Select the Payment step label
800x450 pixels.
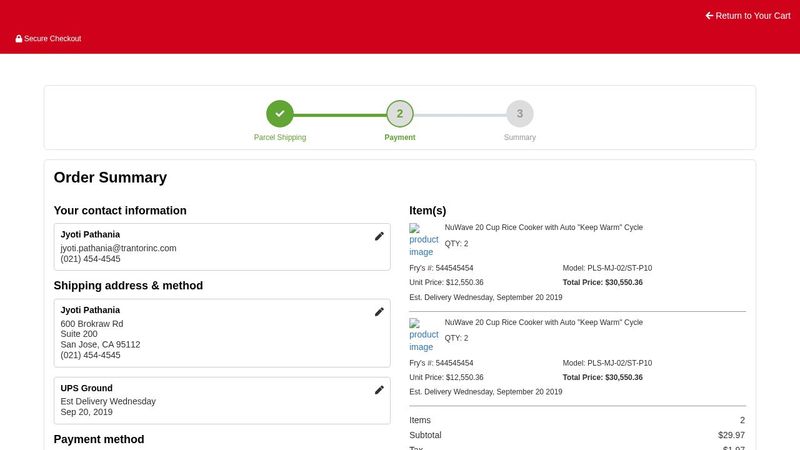click(x=400, y=137)
